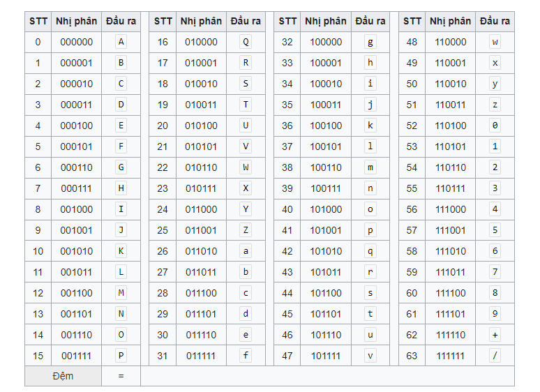Select binary value 001111
The height and width of the screenshot is (392, 540).
(x=76, y=356)
